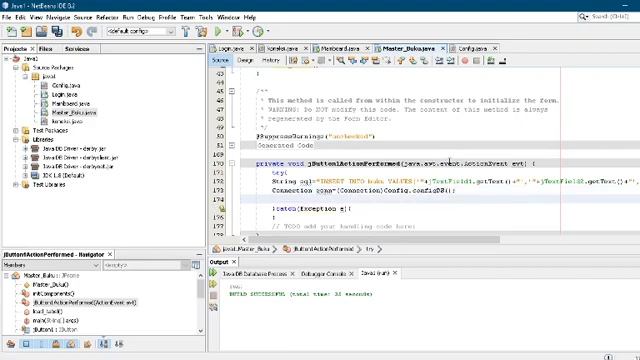640x360 pixels.
Task: Click the Profile Project toolbar icon
Action: pos(258,31)
